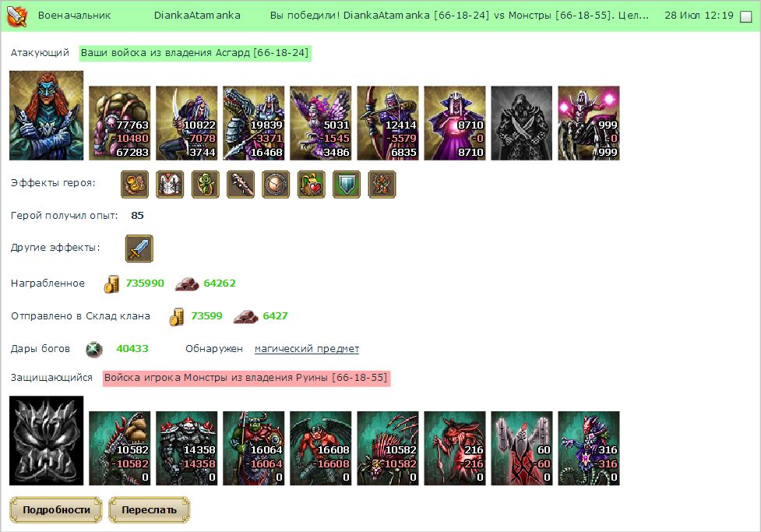The height and width of the screenshot is (532, 761).
Task: Click the Подробности button
Action: [x=56, y=509]
